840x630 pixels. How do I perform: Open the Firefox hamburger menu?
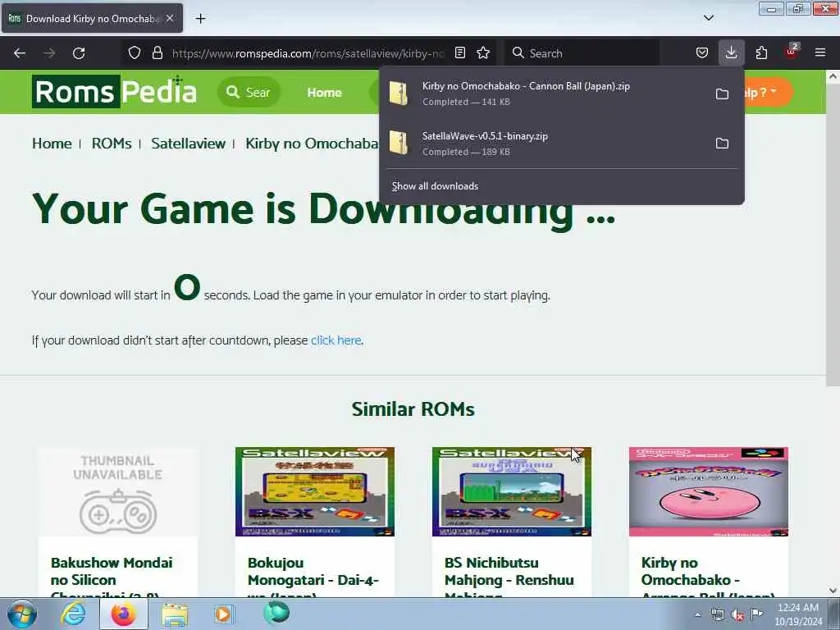tap(820, 52)
